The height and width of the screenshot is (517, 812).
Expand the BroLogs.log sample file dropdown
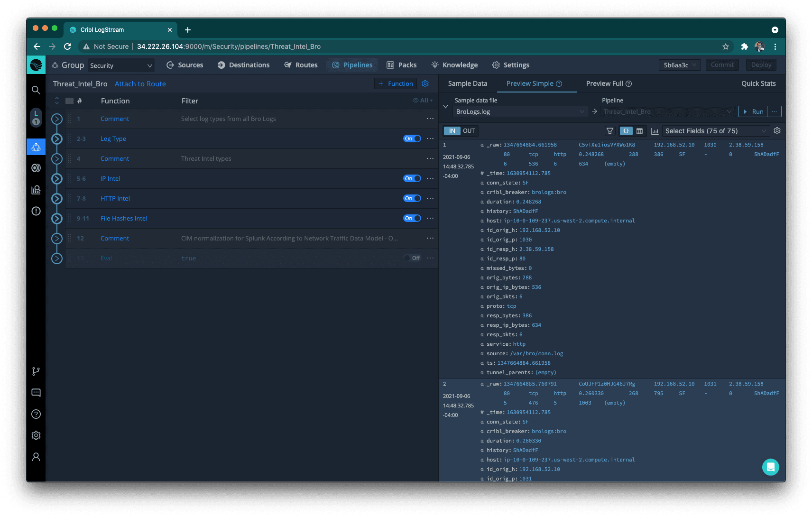pyautogui.click(x=520, y=112)
